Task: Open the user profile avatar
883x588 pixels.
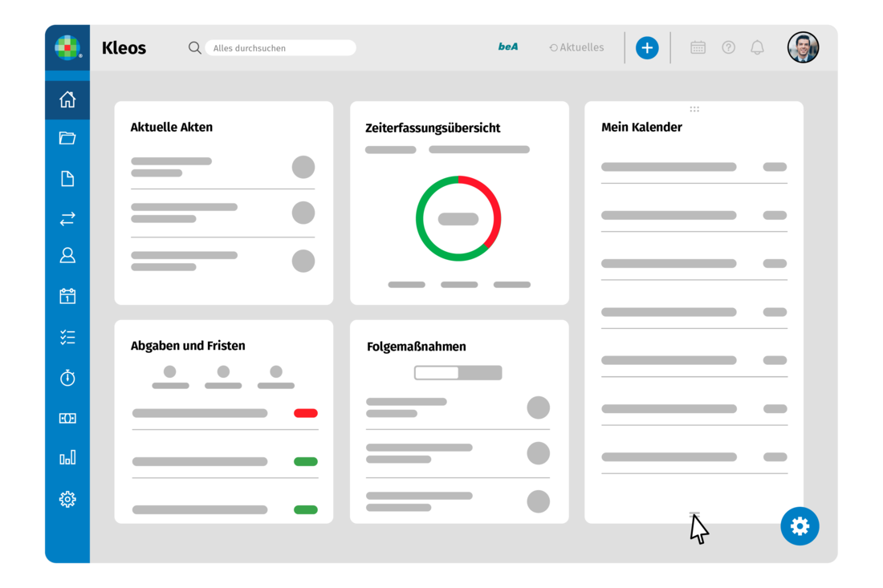Action: 803,47
